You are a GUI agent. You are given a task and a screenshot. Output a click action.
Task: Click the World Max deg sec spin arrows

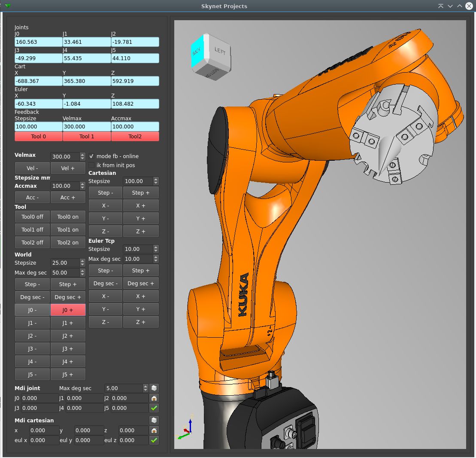pos(82,273)
